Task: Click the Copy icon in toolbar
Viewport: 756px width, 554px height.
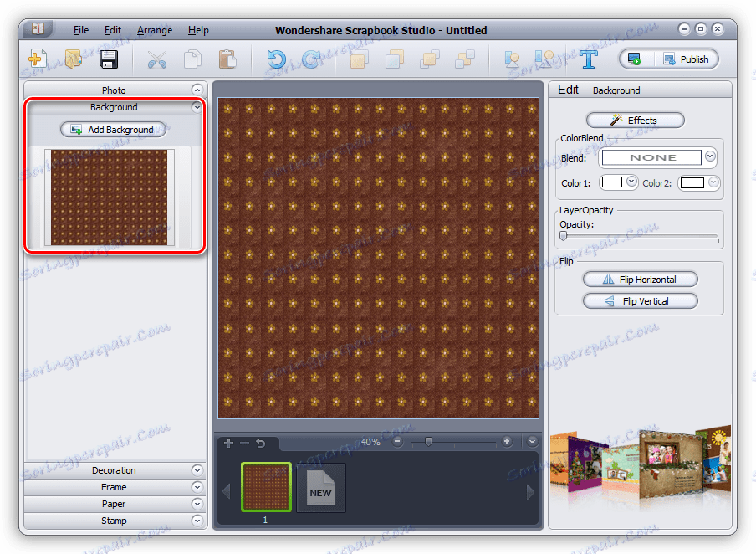Action: tap(192, 60)
